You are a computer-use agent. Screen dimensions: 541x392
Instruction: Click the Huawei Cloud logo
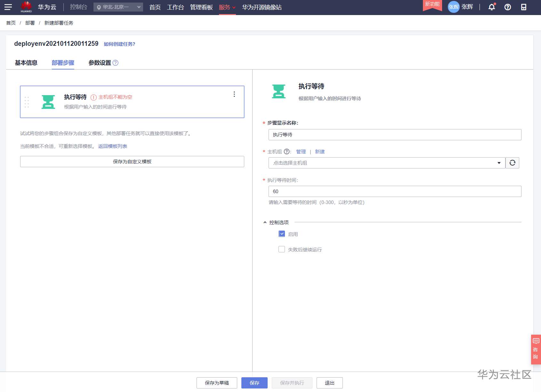coord(38,7)
